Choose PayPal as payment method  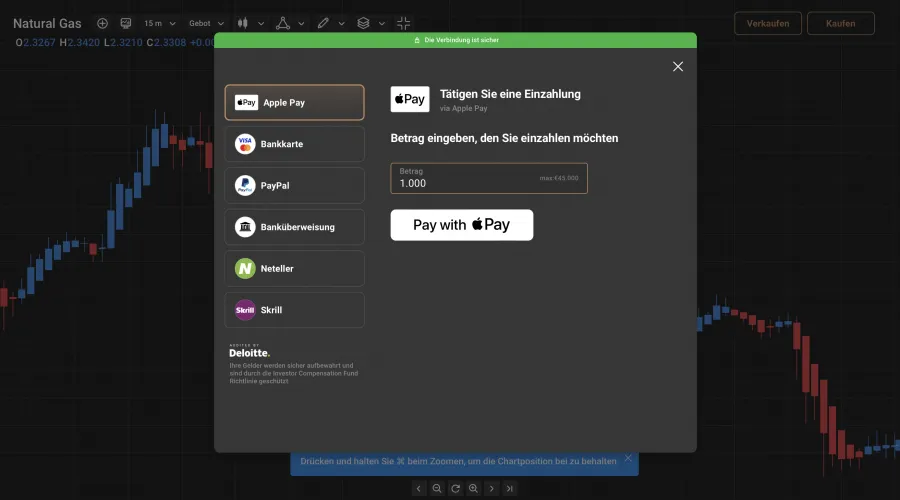tap(294, 186)
